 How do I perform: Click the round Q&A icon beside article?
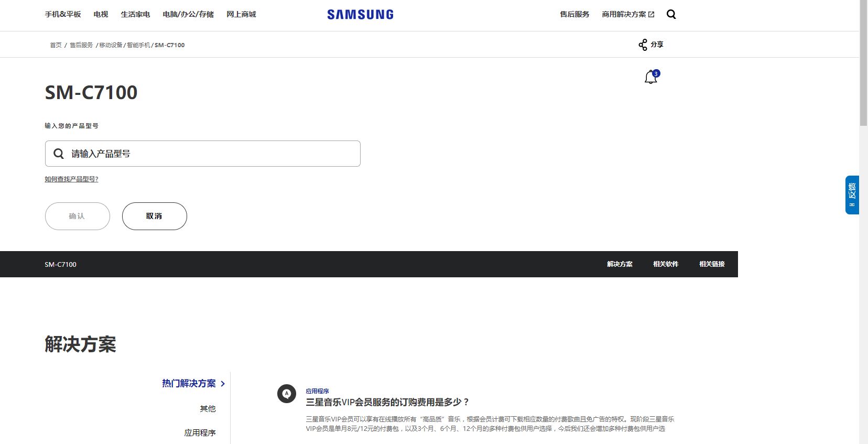click(x=286, y=394)
